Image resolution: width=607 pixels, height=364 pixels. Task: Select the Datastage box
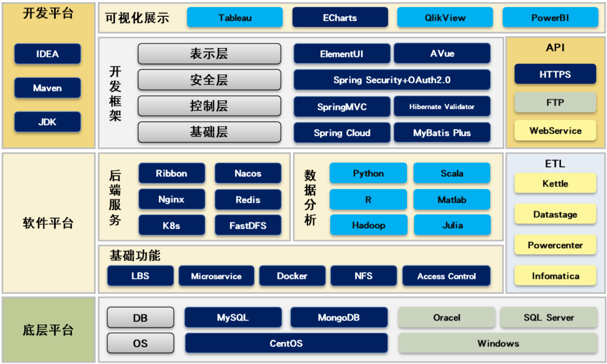(555, 214)
